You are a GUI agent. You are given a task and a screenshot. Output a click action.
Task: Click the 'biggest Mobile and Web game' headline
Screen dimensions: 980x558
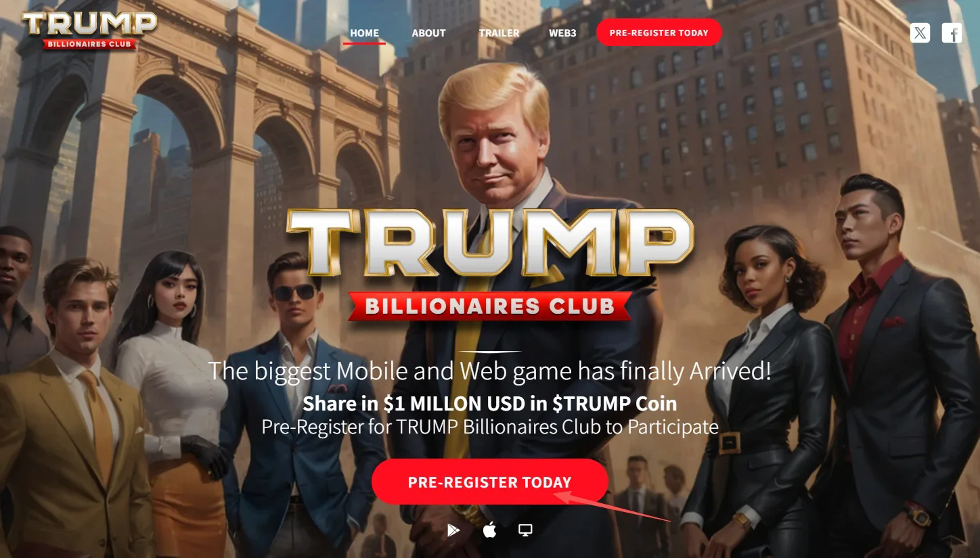[489, 371]
